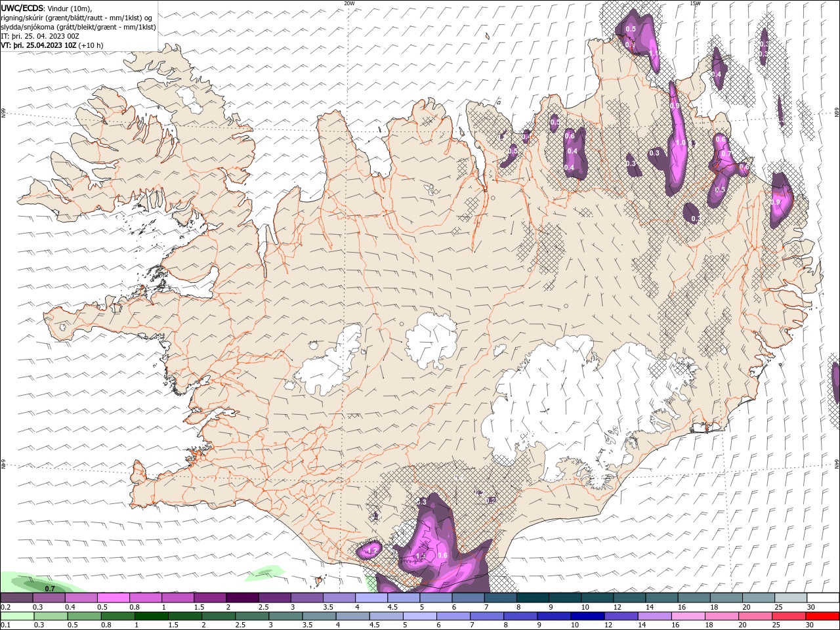Click the snow legend swatch between 4 and 4.5

(x=371, y=598)
